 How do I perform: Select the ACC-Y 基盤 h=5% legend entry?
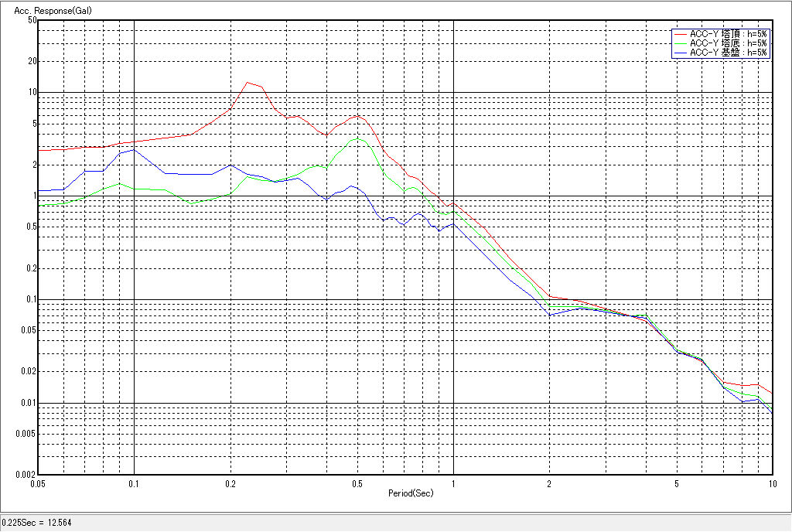point(728,53)
